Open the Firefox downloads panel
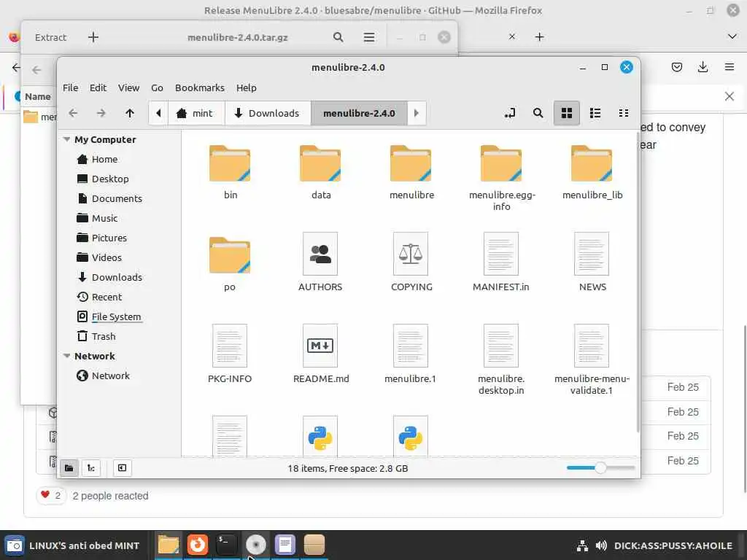Image resolution: width=747 pixels, height=560 pixels. click(703, 67)
